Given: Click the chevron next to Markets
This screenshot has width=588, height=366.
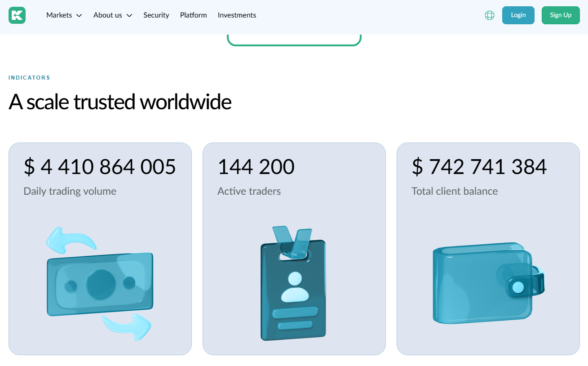Looking at the screenshot, I should click(x=79, y=16).
